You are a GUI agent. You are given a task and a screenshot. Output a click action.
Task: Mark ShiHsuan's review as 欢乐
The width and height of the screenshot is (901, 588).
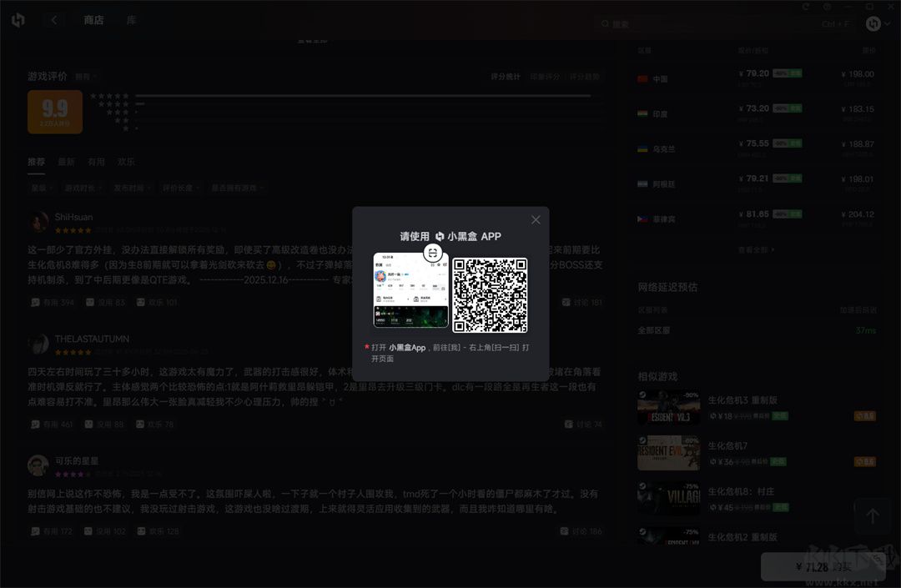pos(158,302)
